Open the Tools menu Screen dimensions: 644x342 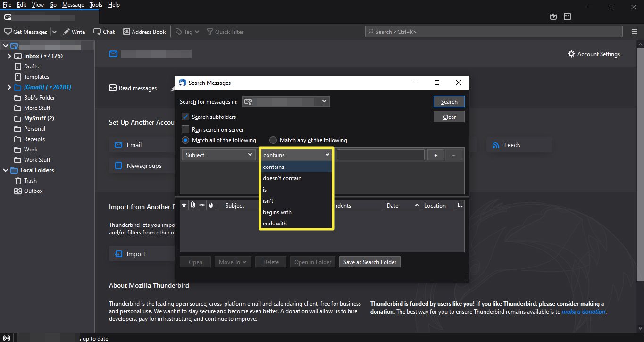[x=96, y=5]
